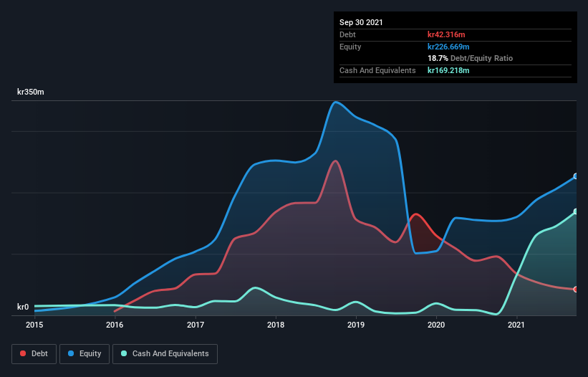This screenshot has width=588, height=377.
Task: Click the Debt row label in tooltip
Action: 347,34
